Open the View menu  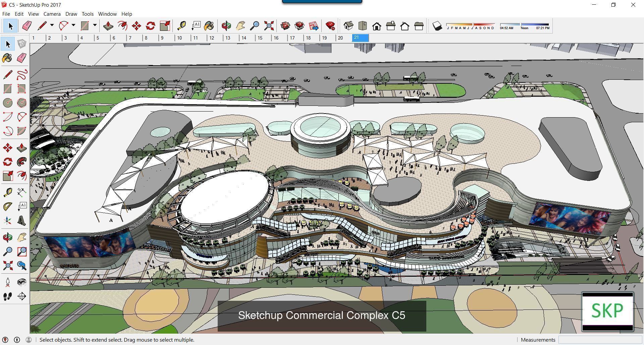(33, 14)
